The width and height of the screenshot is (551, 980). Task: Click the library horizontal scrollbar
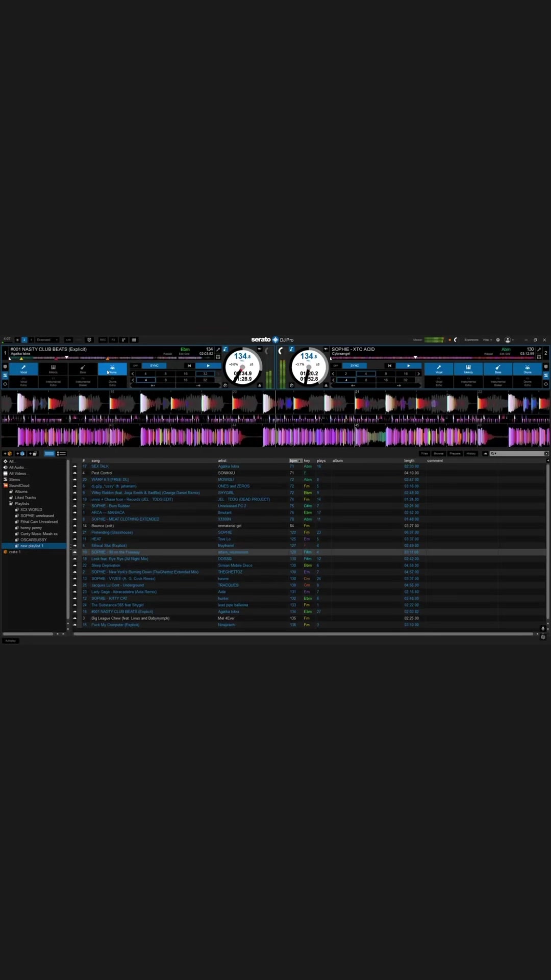pyautogui.click(x=304, y=634)
